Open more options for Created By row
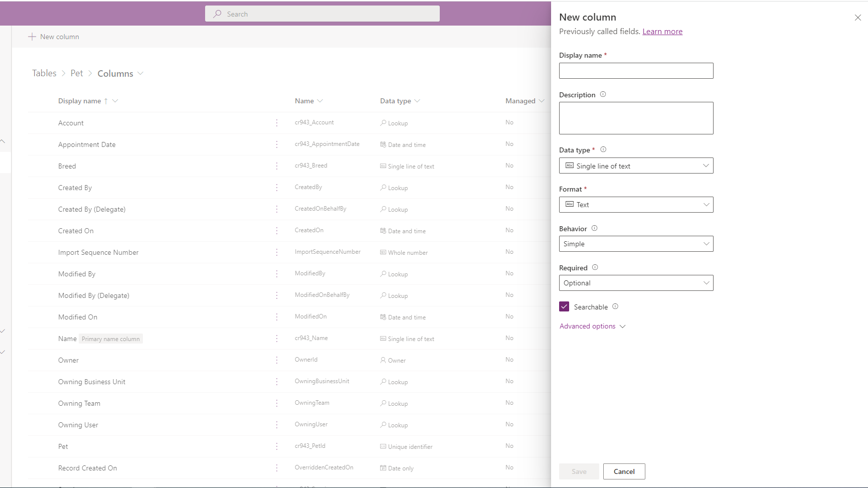This screenshot has height=488, width=868. [x=277, y=188]
